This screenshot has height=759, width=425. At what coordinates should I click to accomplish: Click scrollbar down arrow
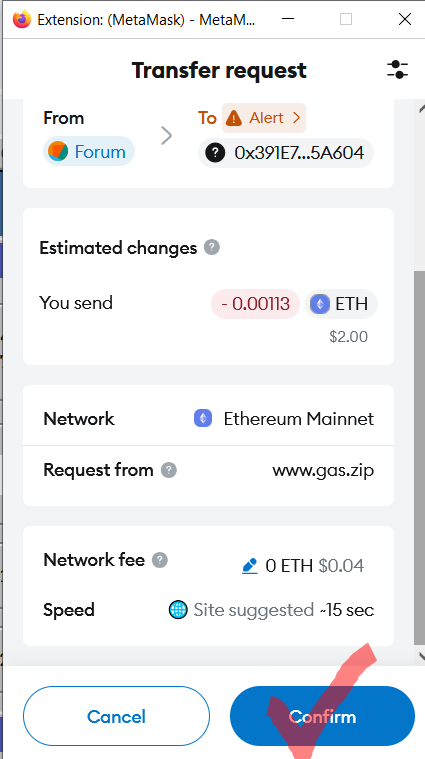point(420,656)
